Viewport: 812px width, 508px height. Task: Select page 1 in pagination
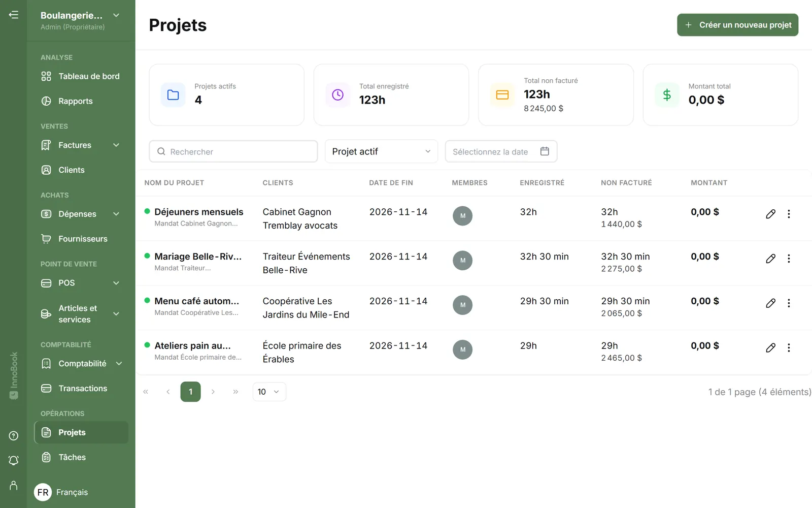(x=190, y=392)
